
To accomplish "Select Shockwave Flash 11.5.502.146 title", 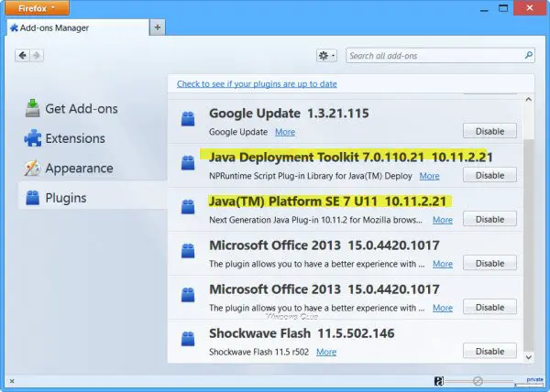I will pyautogui.click(x=302, y=333).
